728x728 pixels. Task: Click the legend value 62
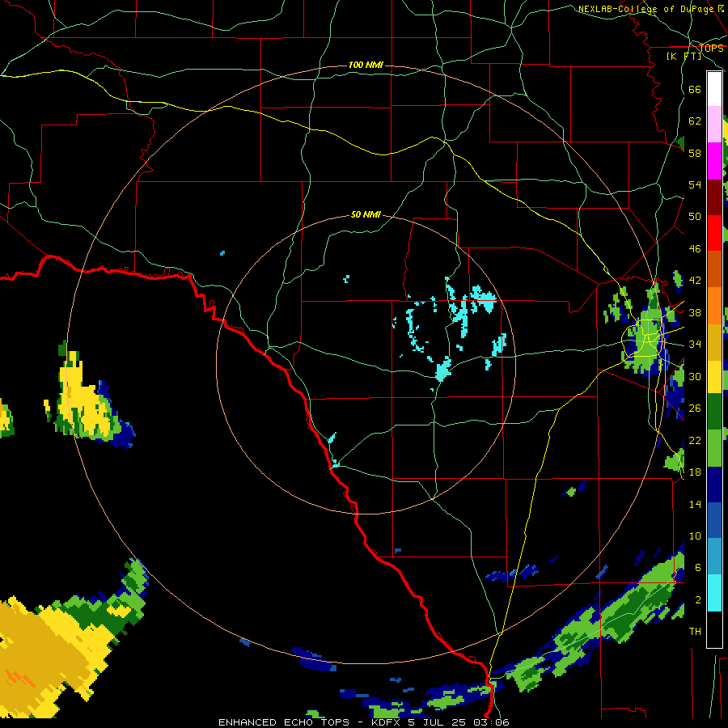click(x=695, y=121)
